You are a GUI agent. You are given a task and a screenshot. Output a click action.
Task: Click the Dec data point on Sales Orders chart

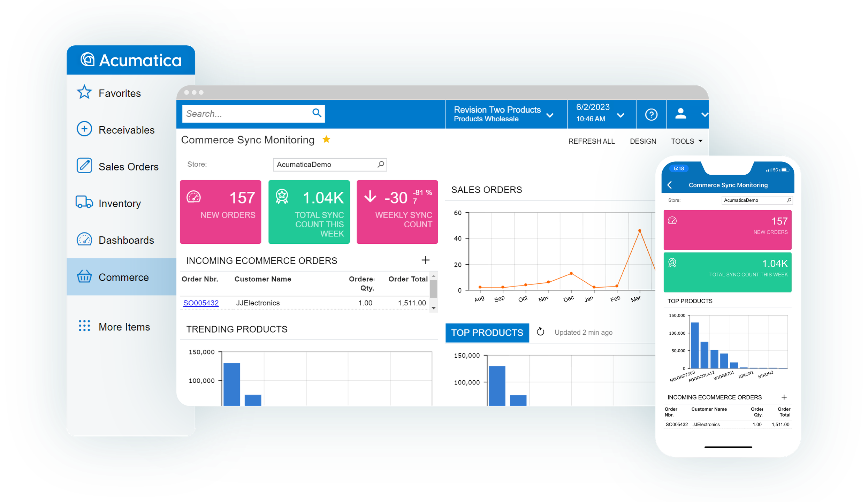click(571, 273)
